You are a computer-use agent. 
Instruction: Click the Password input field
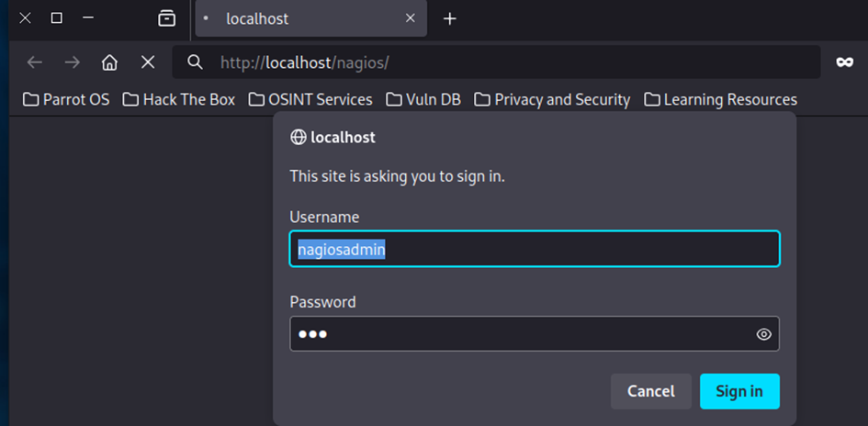point(519,334)
